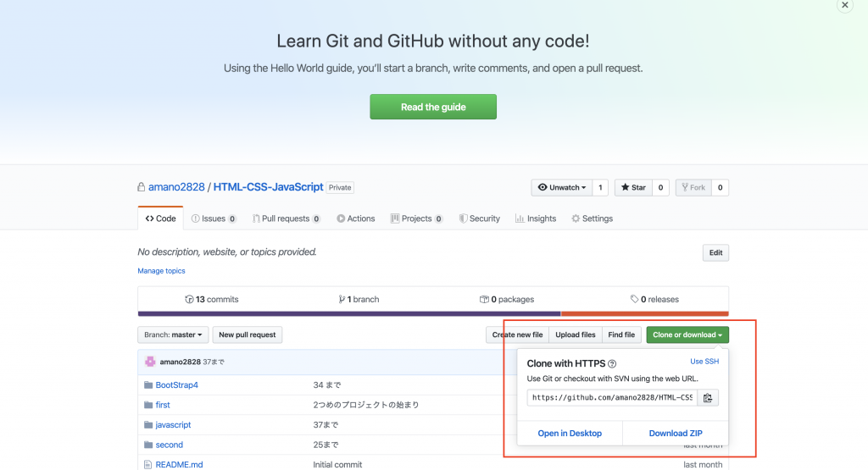Open the first folder
868x470 pixels.
click(163, 405)
